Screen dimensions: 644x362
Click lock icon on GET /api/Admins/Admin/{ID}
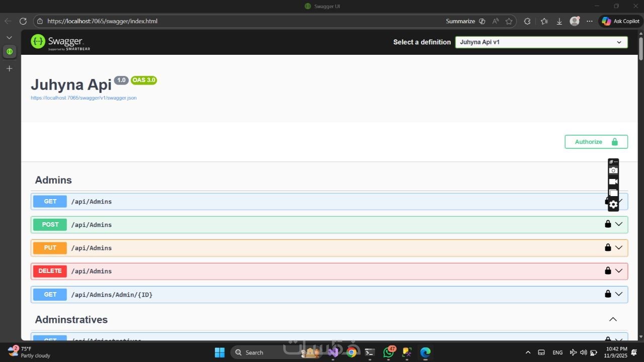coord(608,294)
